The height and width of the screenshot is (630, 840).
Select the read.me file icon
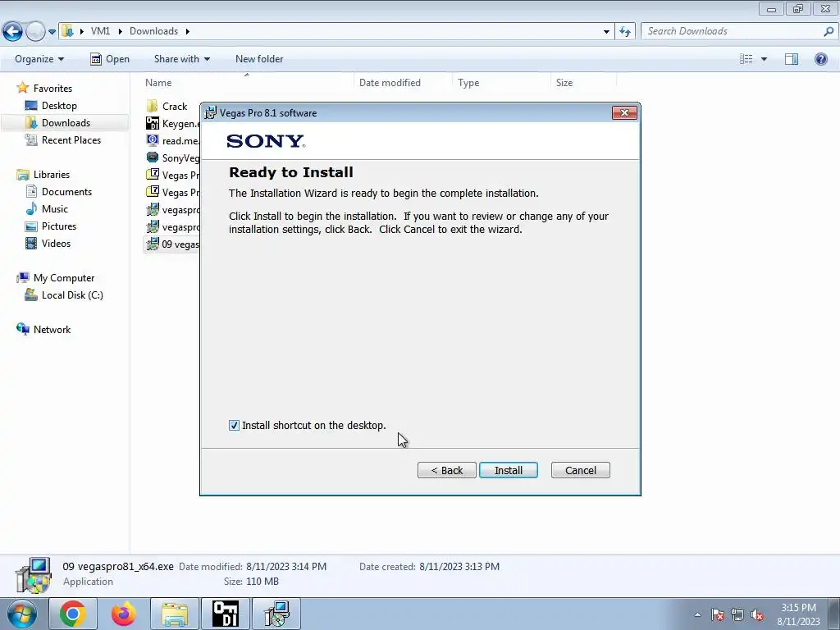tap(153, 140)
